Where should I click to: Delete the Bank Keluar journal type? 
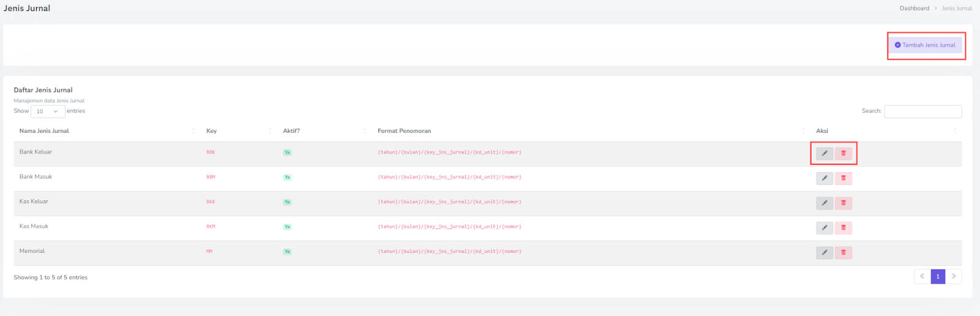click(843, 153)
